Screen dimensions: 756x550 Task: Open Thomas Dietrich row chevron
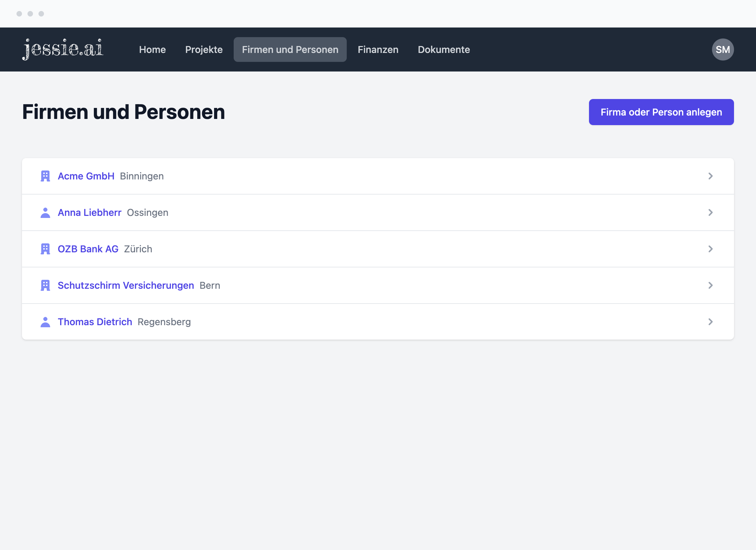click(710, 322)
